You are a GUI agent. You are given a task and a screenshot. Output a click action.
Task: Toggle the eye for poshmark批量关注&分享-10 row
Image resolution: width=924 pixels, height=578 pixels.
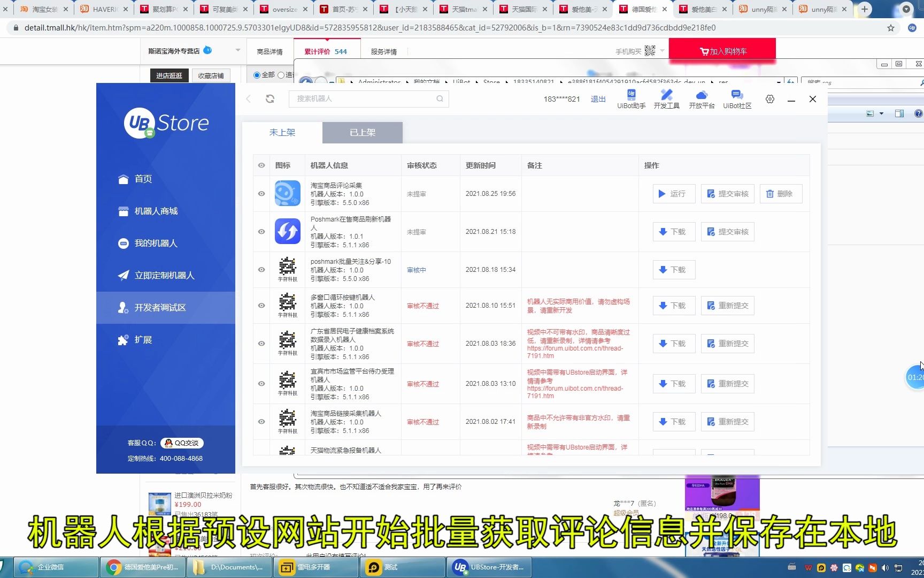261,270
